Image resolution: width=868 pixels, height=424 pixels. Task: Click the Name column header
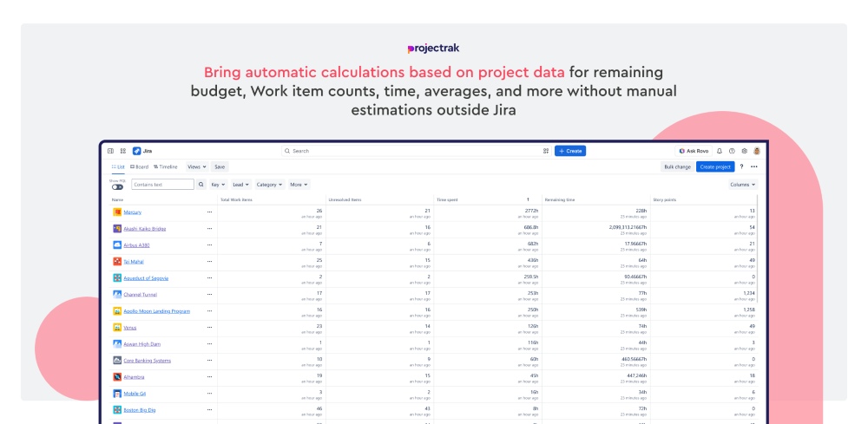click(x=117, y=199)
